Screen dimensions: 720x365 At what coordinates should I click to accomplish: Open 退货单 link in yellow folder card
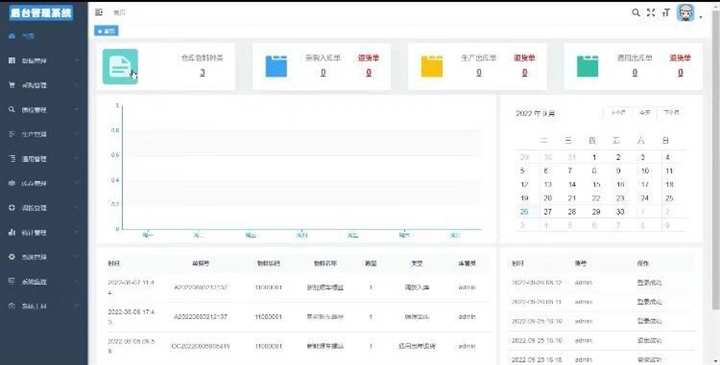pyautogui.click(x=524, y=58)
